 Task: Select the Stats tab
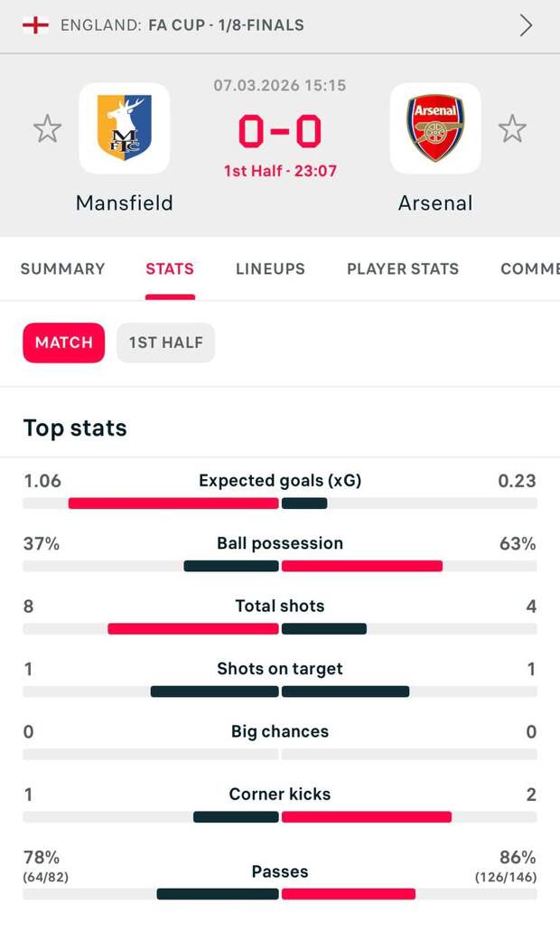click(170, 268)
